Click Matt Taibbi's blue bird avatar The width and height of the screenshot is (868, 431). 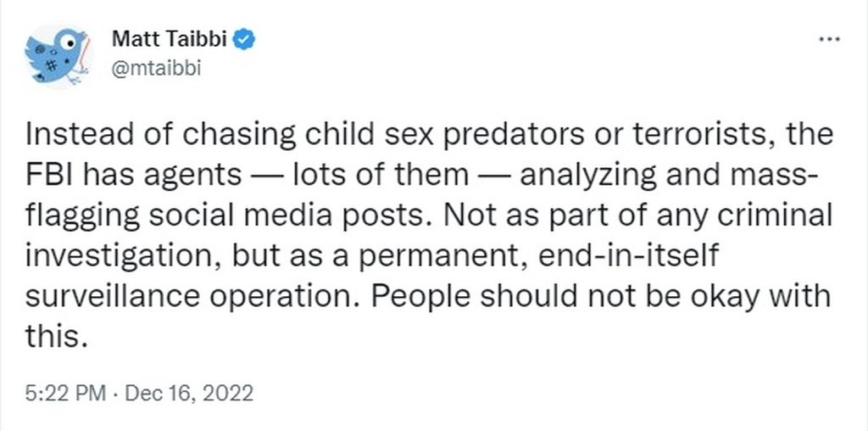(58, 55)
